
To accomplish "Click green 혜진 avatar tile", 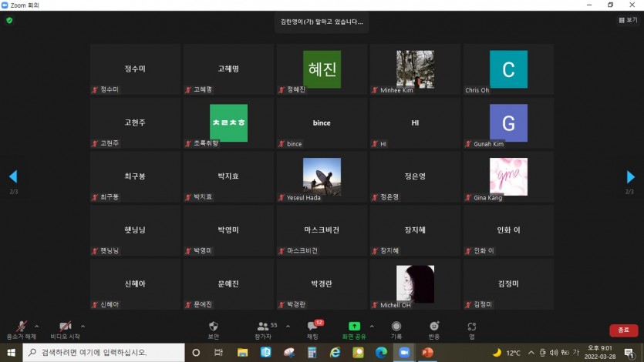I will click(x=322, y=69).
